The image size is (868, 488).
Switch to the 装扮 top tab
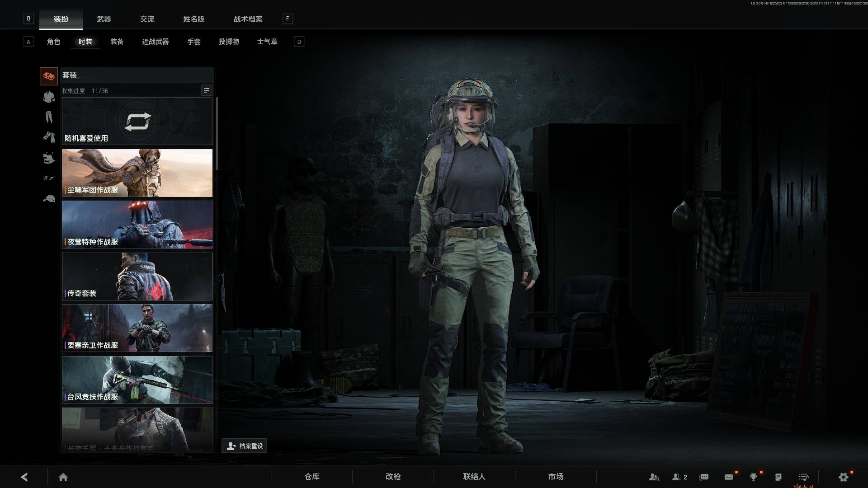coord(61,19)
